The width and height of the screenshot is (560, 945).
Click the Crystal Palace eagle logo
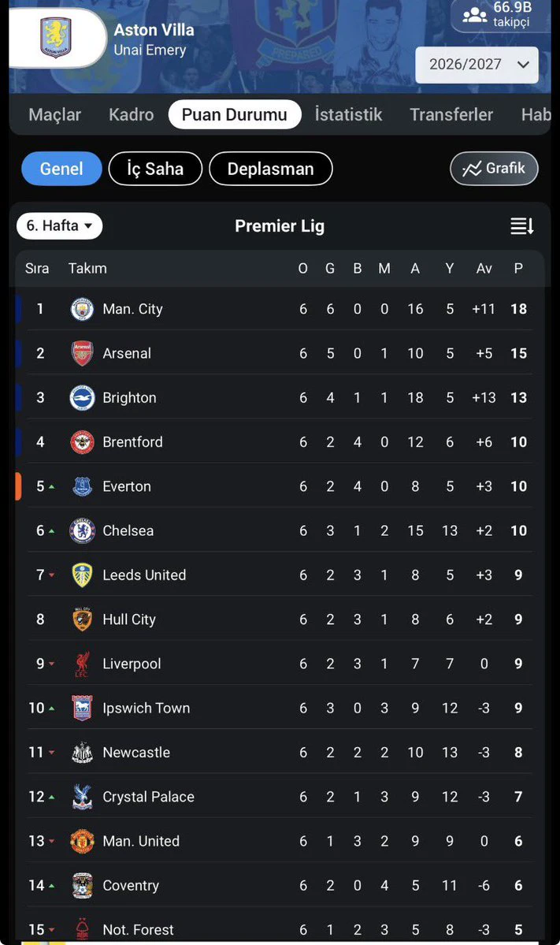(82, 797)
